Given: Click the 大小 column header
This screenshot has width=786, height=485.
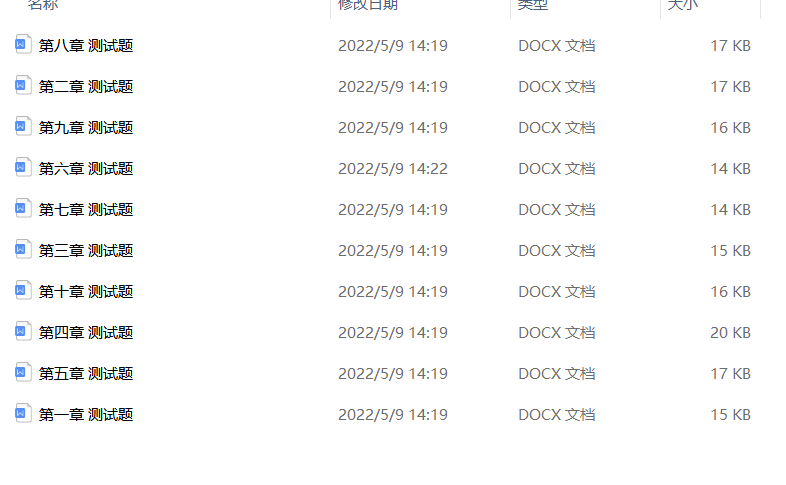Looking at the screenshot, I should 682,5.
